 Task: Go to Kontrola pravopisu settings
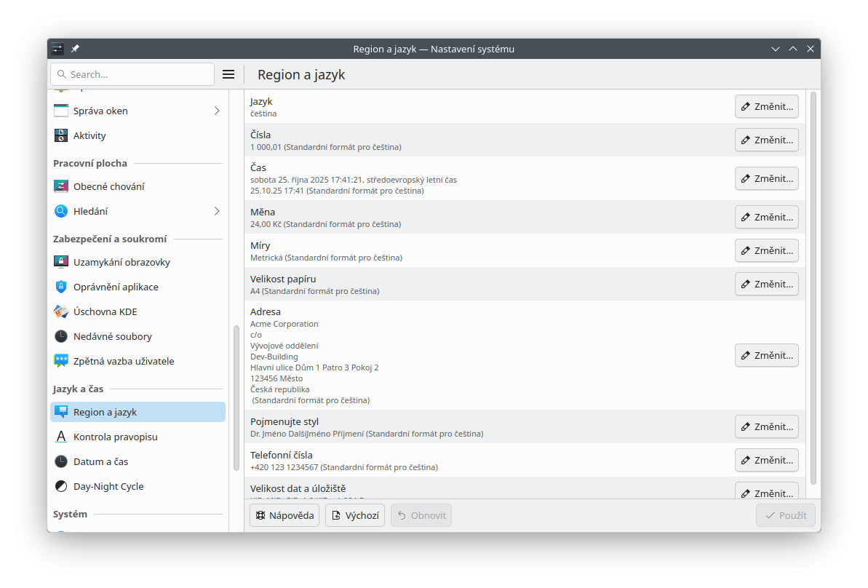point(115,437)
